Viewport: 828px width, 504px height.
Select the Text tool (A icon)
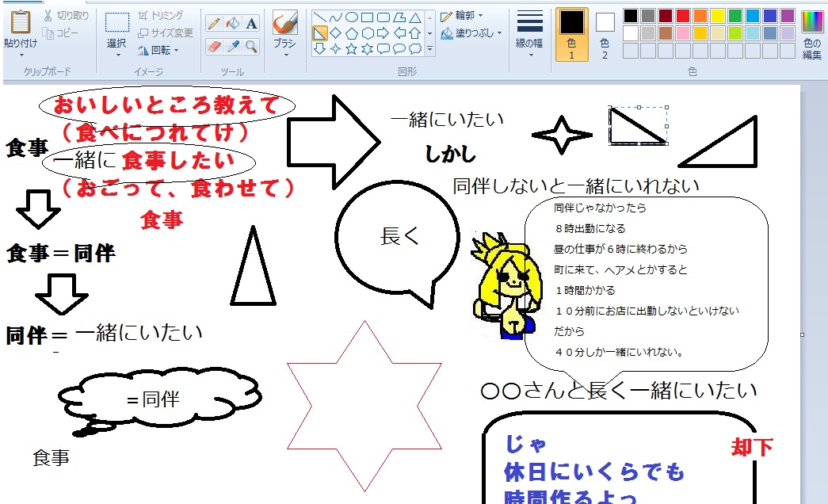tap(251, 23)
